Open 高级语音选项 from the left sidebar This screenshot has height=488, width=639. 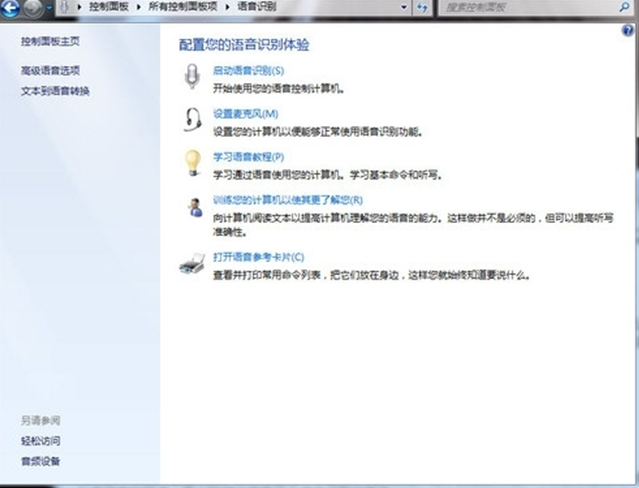[50, 70]
